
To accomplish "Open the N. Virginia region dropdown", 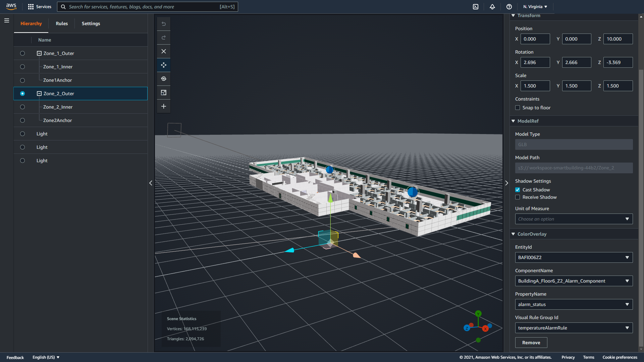I will coord(535,6).
